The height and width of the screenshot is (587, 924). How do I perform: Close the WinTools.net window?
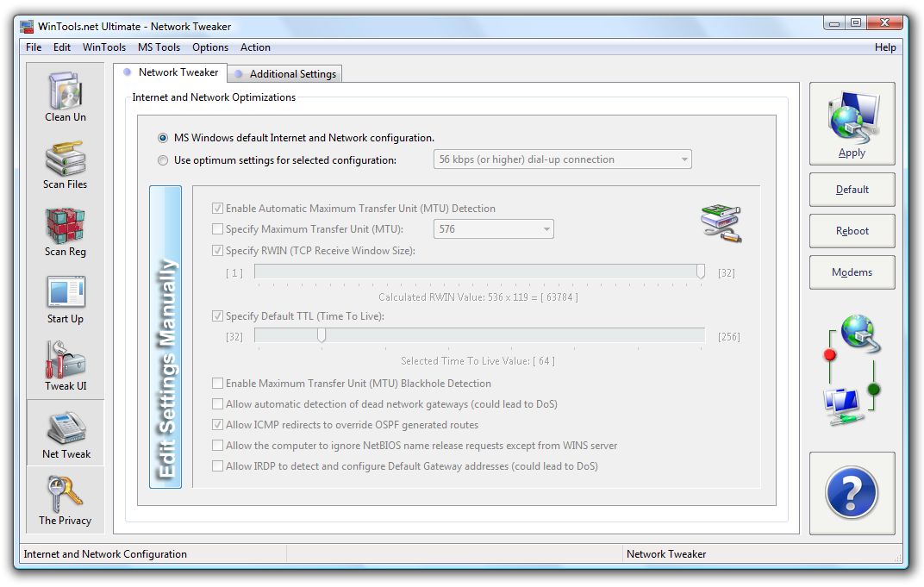tap(884, 23)
